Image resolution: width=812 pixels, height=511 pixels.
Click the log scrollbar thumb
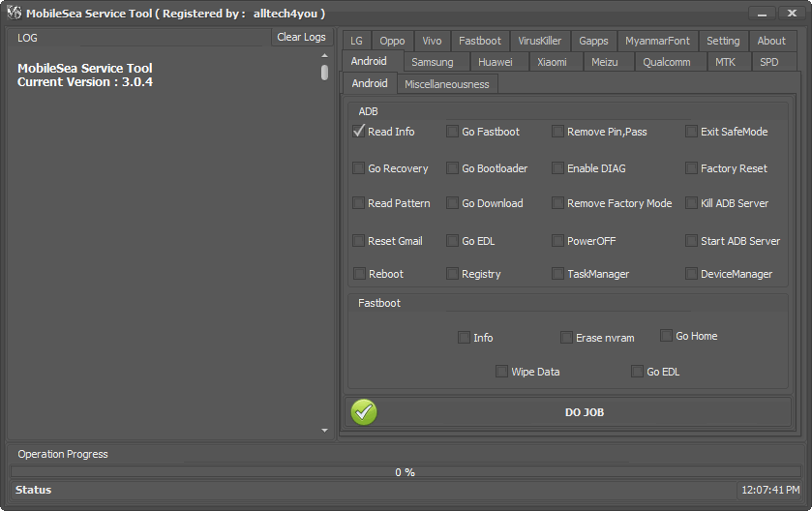(x=324, y=72)
